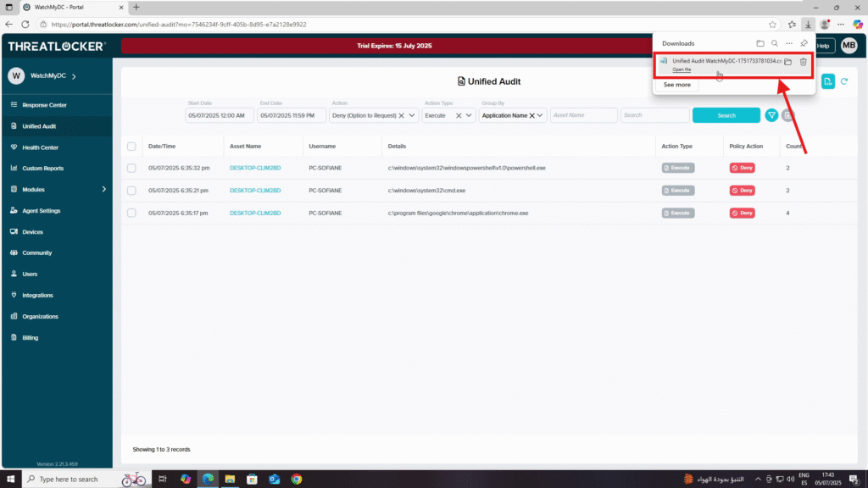Screen dimensions: 868x488
Task: Click the Windows Start button
Action: click(10, 480)
